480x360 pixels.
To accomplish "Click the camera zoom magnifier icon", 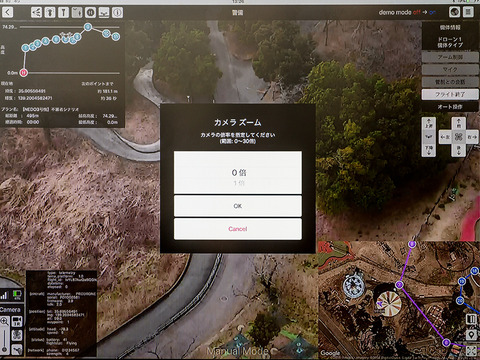I will [4, 322].
